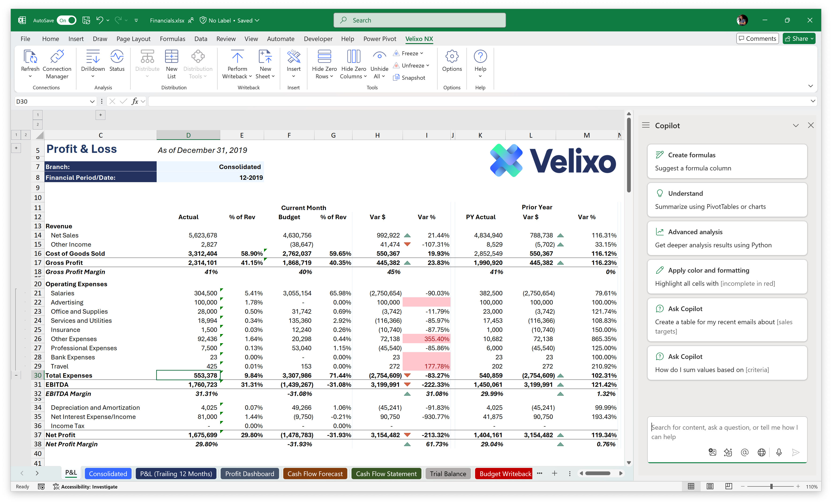Open the Power Pivot ribbon tab
832x504 pixels.
pos(379,39)
